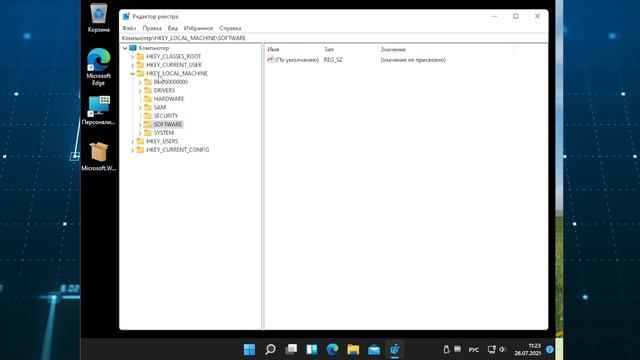This screenshot has width=640, height=360.
Task: Select the DRIVERS tree item
Action: point(164,91)
